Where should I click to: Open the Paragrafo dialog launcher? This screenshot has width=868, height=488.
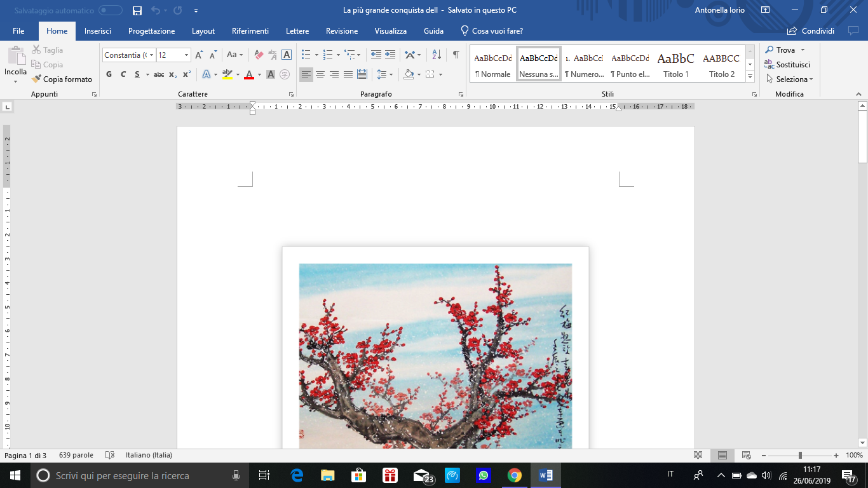(x=461, y=94)
